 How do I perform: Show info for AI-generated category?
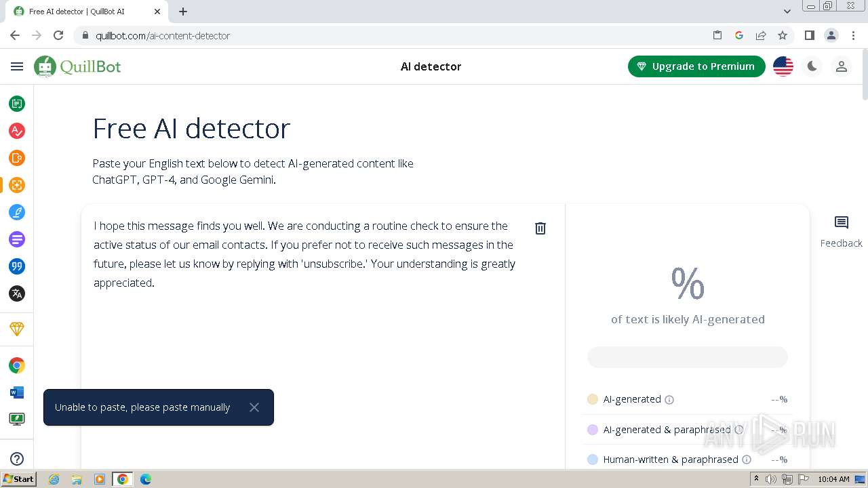[x=669, y=400]
